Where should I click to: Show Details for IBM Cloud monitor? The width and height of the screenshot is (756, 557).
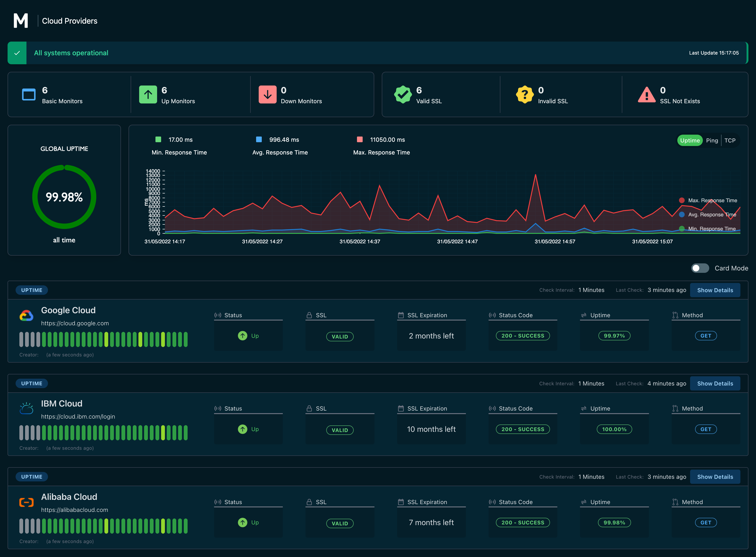click(x=715, y=384)
